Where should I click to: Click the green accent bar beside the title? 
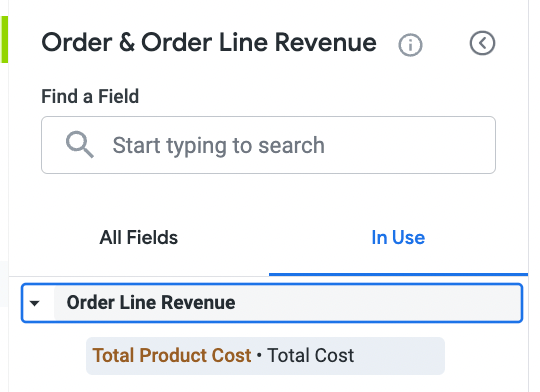point(4,40)
